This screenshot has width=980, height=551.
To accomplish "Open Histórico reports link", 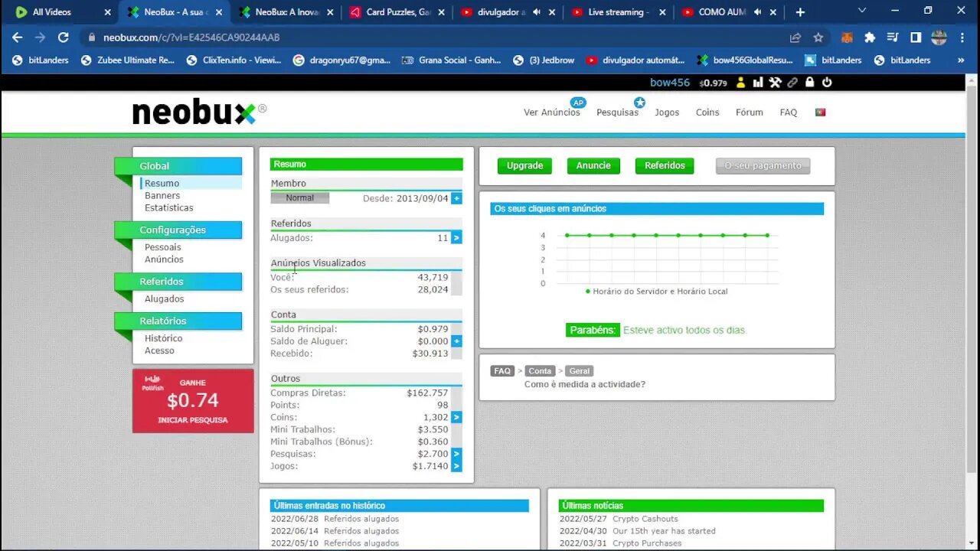I will (164, 338).
